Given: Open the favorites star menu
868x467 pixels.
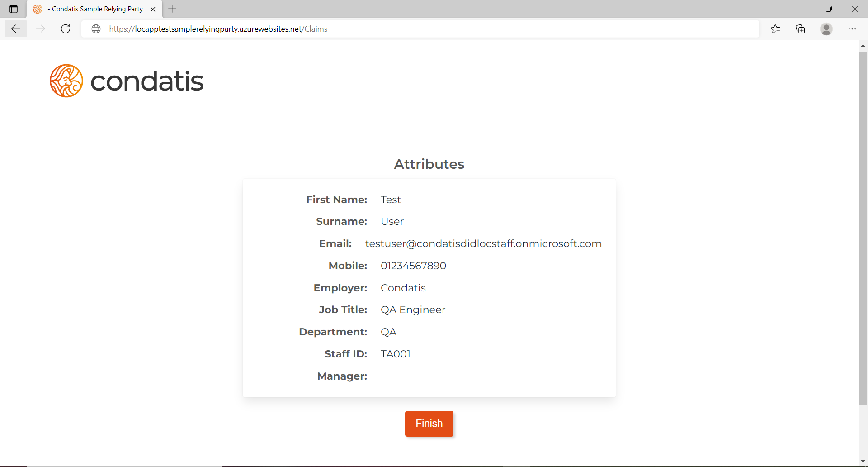Looking at the screenshot, I should 776,29.
